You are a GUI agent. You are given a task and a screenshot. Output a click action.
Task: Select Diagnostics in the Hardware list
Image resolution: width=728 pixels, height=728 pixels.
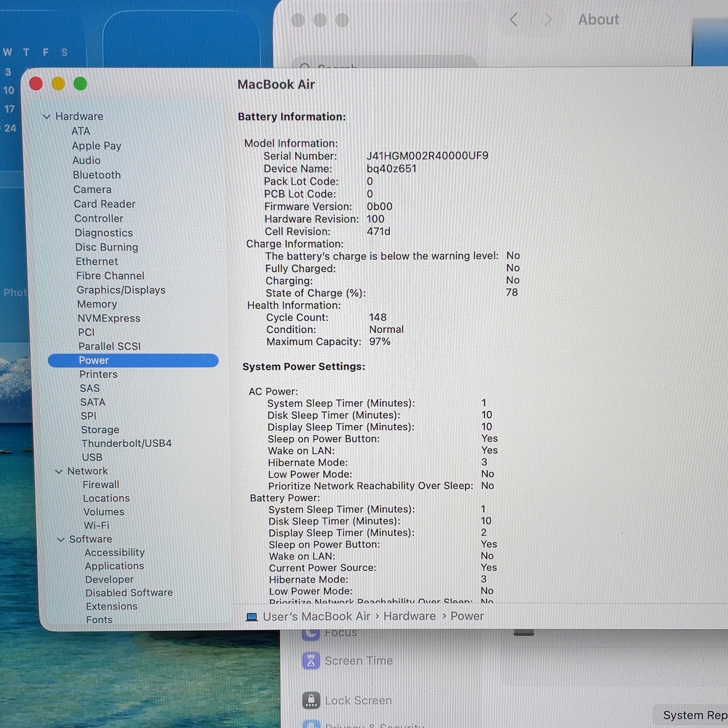(x=104, y=233)
